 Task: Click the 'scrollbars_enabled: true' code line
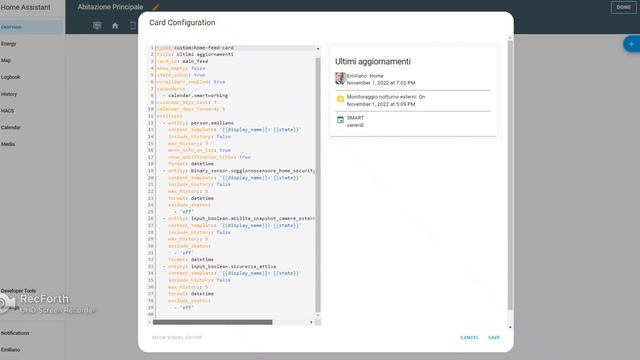[191, 82]
